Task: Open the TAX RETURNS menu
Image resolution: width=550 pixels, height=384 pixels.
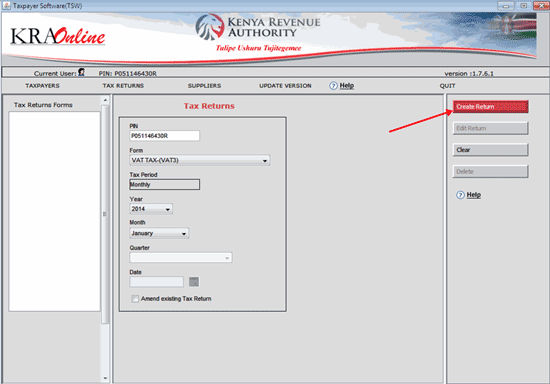Action: (x=123, y=86)
